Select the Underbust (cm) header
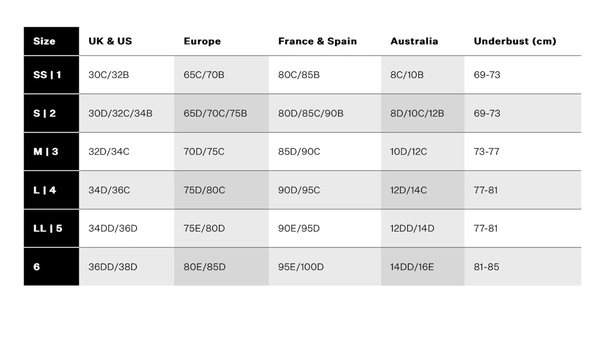The image size is (611, 364). pyautogui.click(x=515, y=41)
